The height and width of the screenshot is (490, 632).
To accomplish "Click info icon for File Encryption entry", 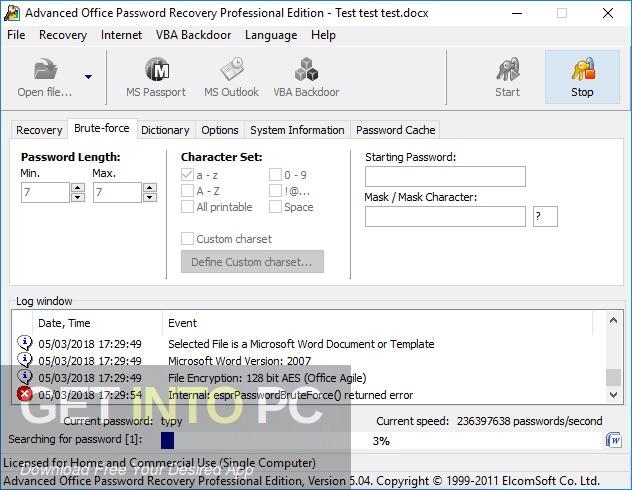I will (x=25, y=376).
